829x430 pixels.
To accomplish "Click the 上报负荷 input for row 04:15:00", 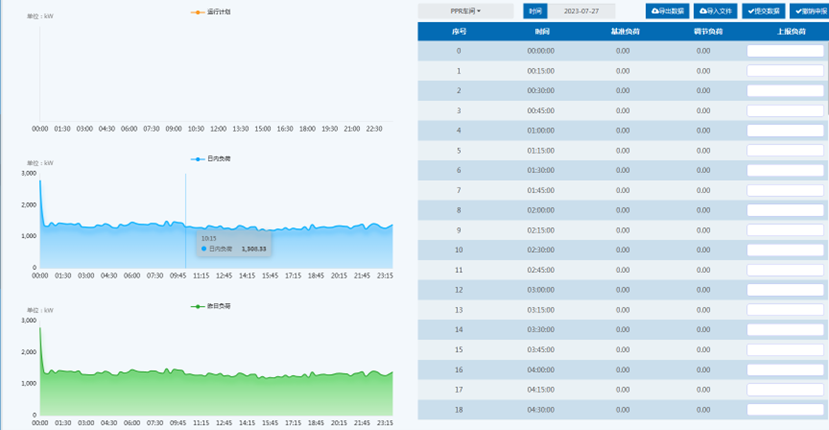I will (785, 390).
